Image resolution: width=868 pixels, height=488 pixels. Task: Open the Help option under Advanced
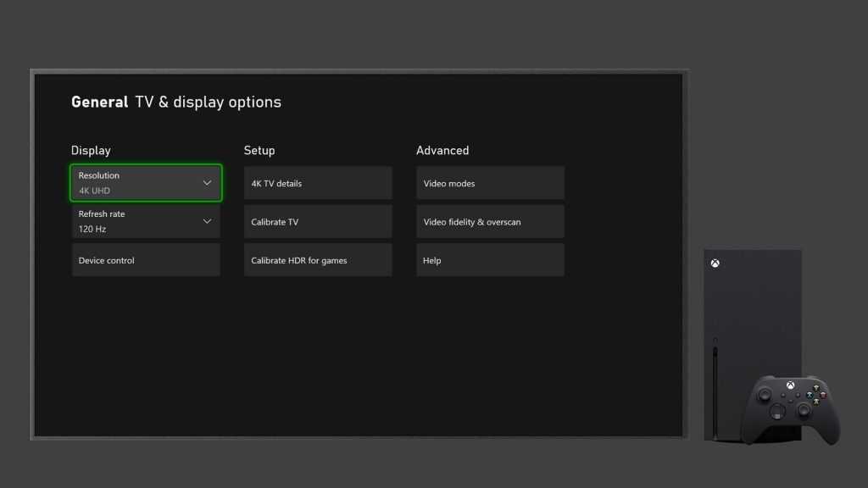[x=490, y=259]
